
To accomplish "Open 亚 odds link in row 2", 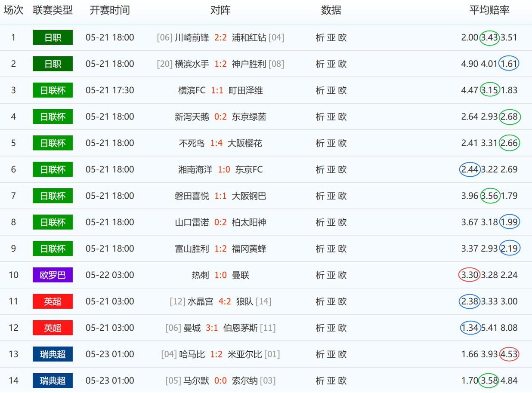I will [331, 64].
